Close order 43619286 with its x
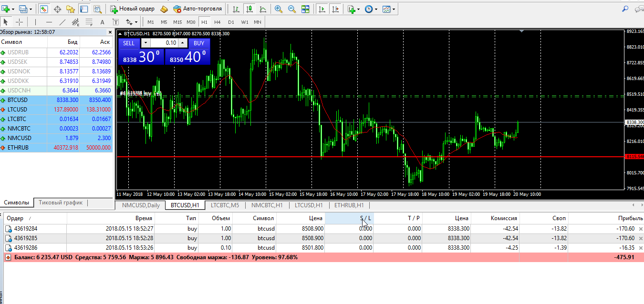 pos(640,248)
